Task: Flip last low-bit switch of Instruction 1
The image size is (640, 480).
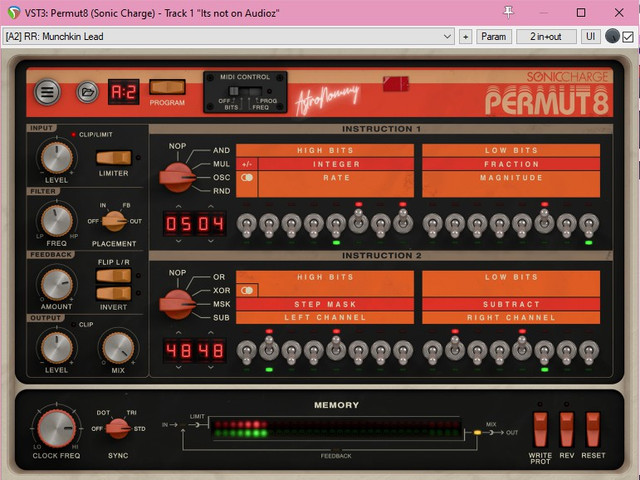Action: pyautogui.click(x=589, y=226)
